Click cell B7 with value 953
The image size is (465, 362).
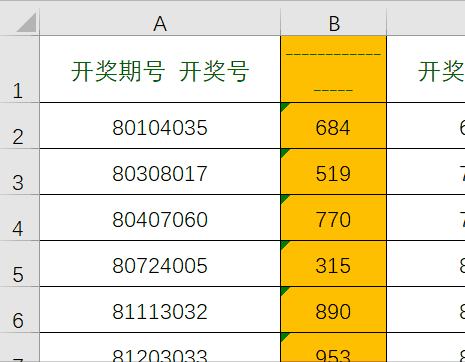coord(334,347)
